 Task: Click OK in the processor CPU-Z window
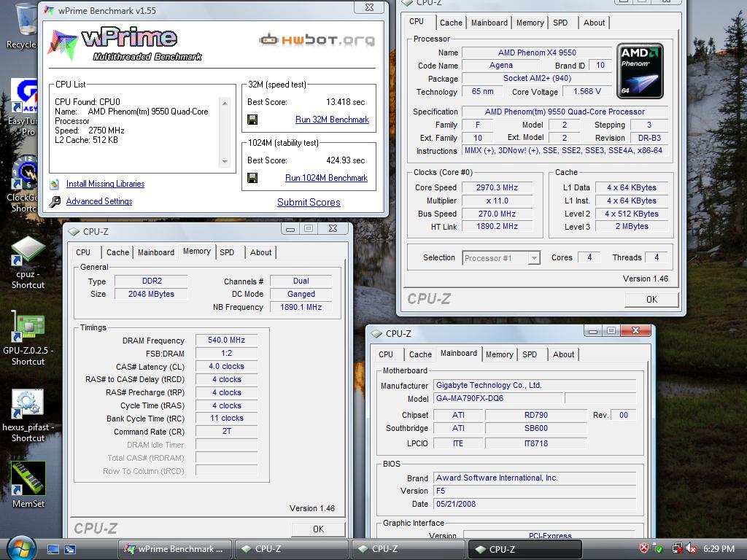tap(651, 299)
